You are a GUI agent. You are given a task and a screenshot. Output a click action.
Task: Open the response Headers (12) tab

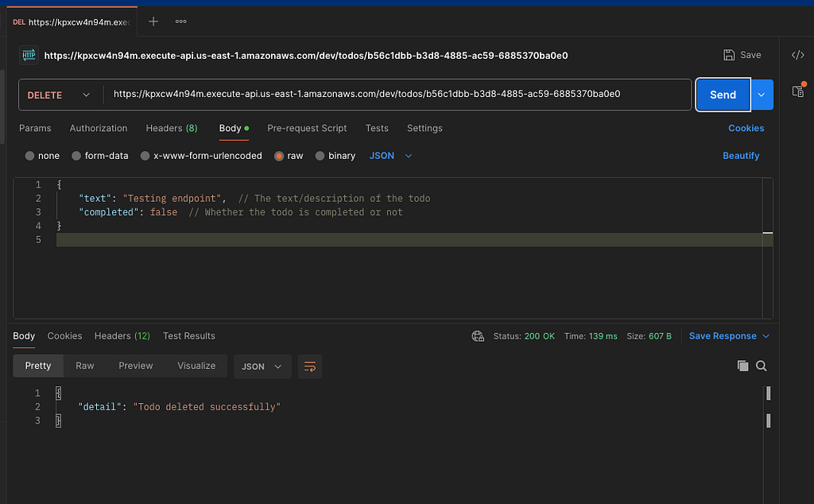122,335
